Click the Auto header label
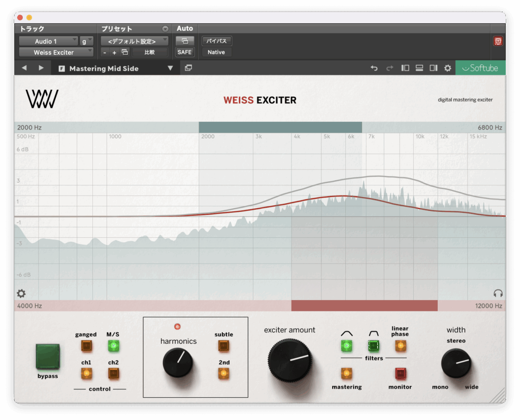The width and height of the screenshot is (520, 420). point(185,28)
